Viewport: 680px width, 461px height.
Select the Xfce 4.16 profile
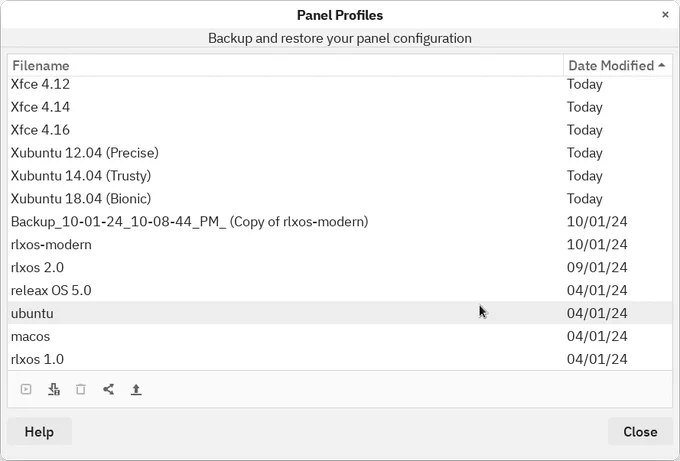coord(340,130)
